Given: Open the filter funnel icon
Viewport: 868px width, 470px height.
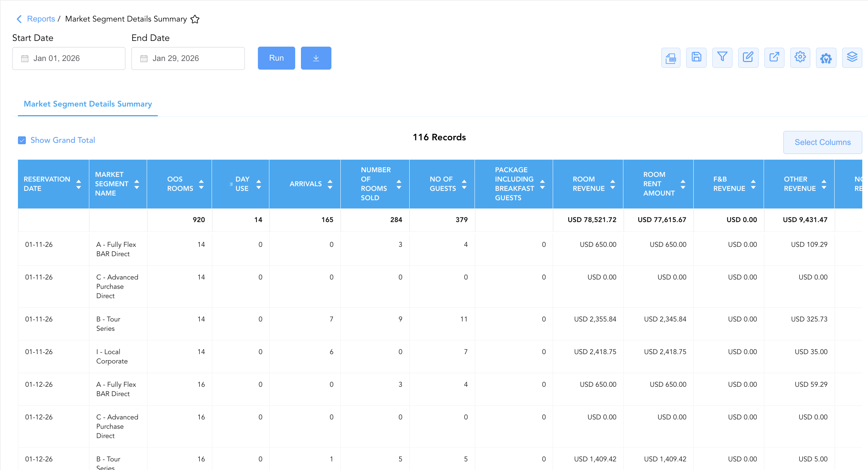Looking at the screenshot, I should (x=722, y=58).
